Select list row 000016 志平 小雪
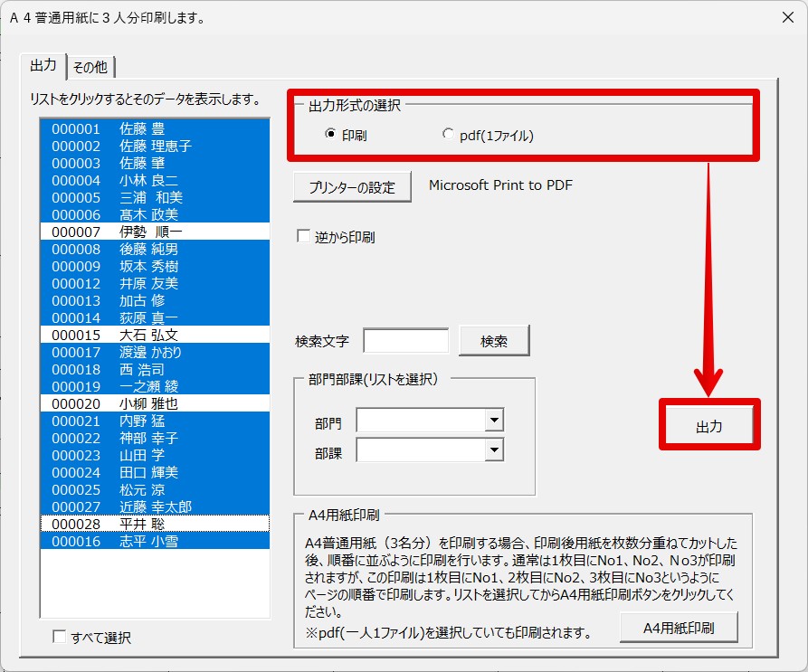The width and height of the screenshot is (808, 672). (x=155, y=541)
